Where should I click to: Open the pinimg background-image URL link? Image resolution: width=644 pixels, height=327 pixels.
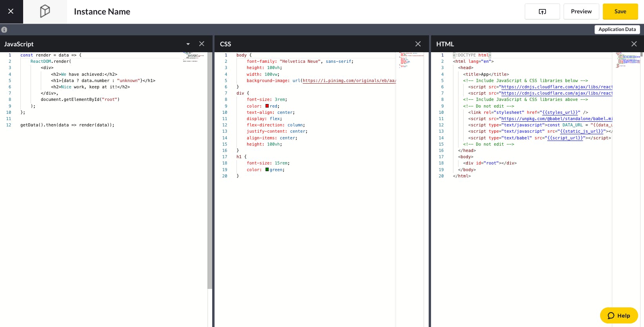(349, 80)
